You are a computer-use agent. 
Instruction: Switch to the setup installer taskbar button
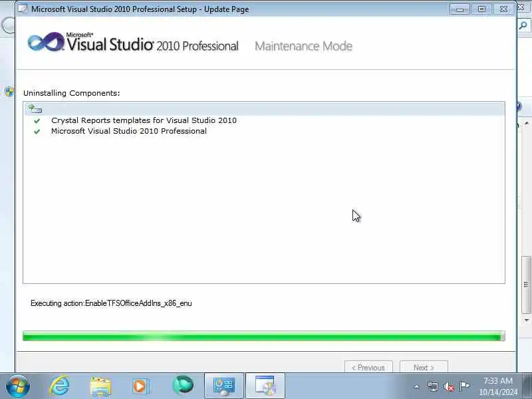[x=265, y=386]
